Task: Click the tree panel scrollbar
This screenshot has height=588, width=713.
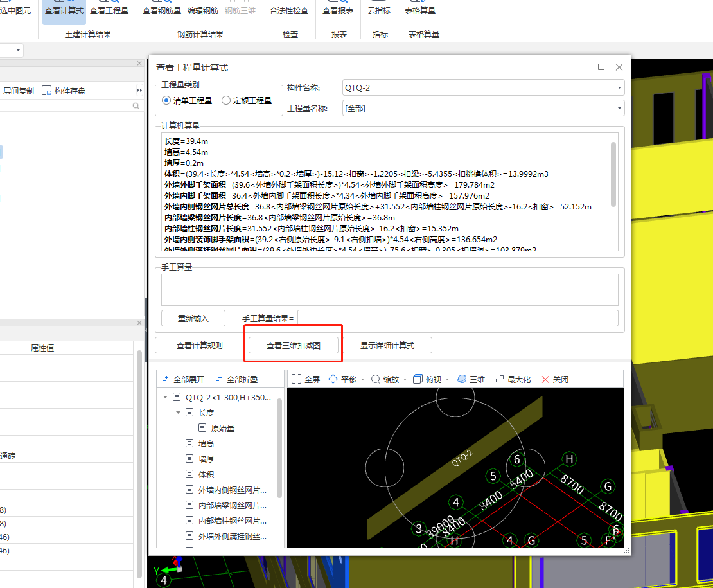Action: 279,448
